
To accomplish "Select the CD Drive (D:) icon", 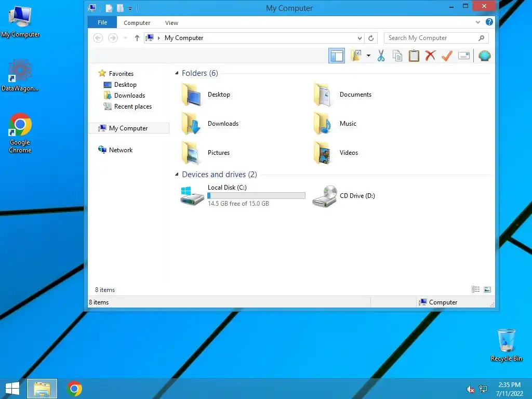I will pos(325,196).
